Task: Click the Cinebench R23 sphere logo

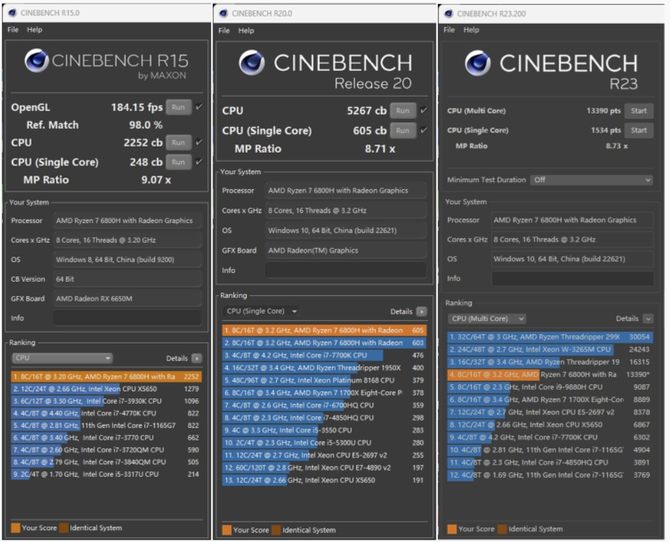Action: 477,63
